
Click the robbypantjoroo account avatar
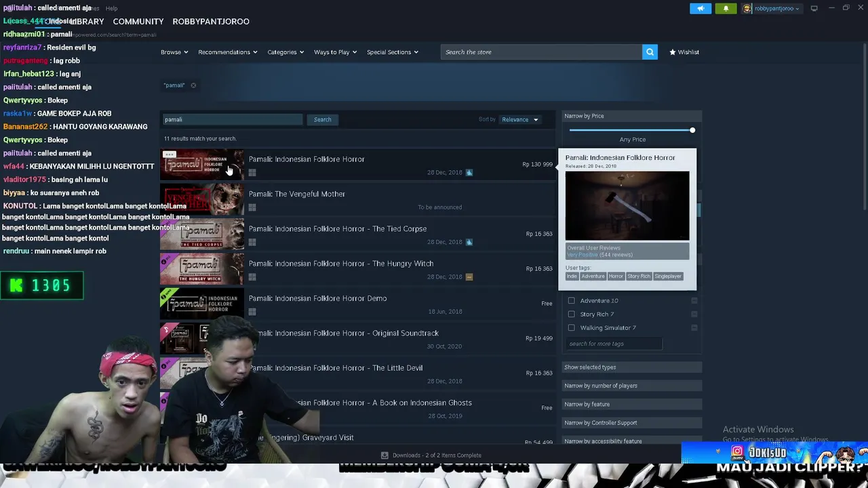point(747,9)
